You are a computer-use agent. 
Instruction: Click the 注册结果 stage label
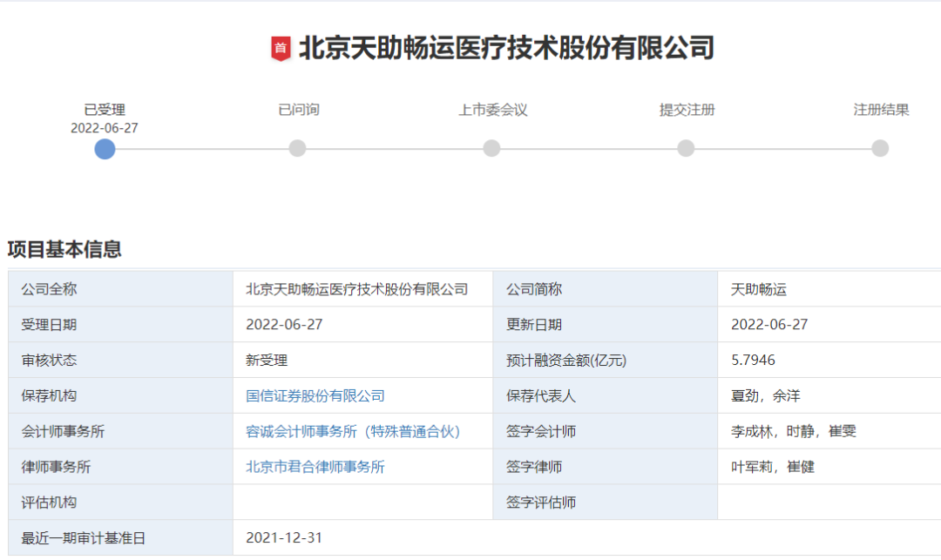[x=882, y=110]
